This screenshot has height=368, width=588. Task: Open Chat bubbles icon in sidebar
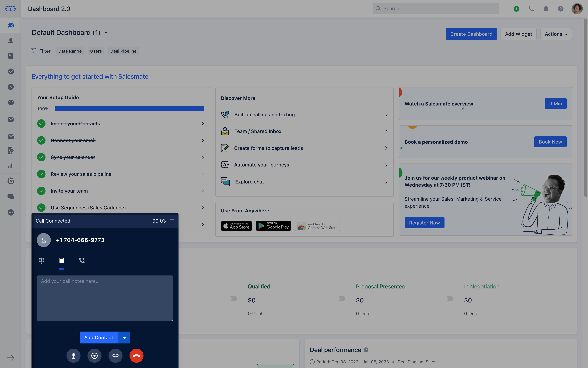[x=11, y=197]
